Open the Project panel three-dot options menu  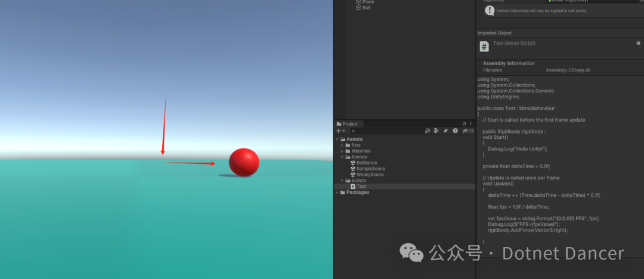pyautogui.click(x=471, y=123)
